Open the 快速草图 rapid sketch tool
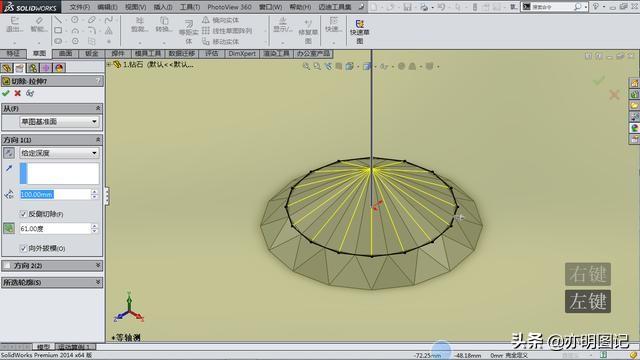This screenshot has width=640, height=360. click(x=359, y=32)
